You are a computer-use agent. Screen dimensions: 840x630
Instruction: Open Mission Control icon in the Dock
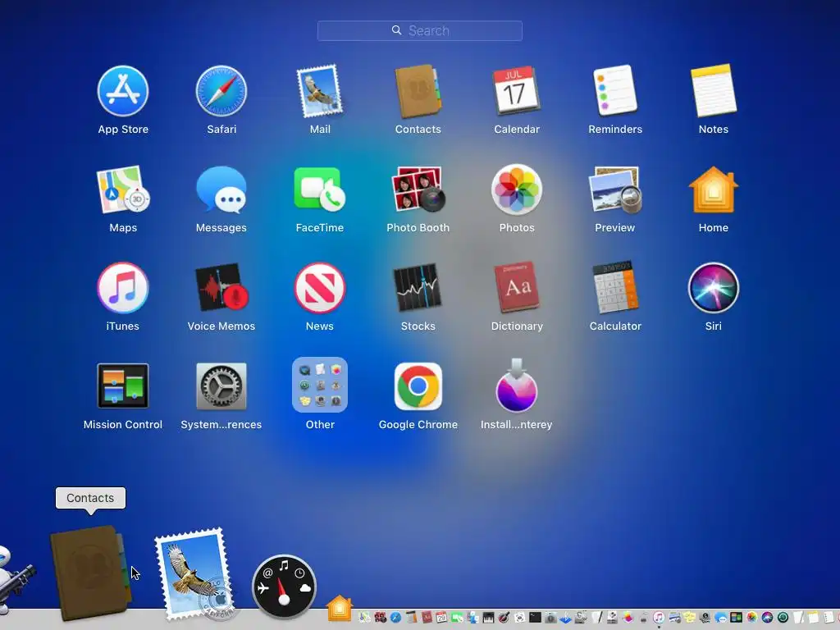[x=736, y=618]
